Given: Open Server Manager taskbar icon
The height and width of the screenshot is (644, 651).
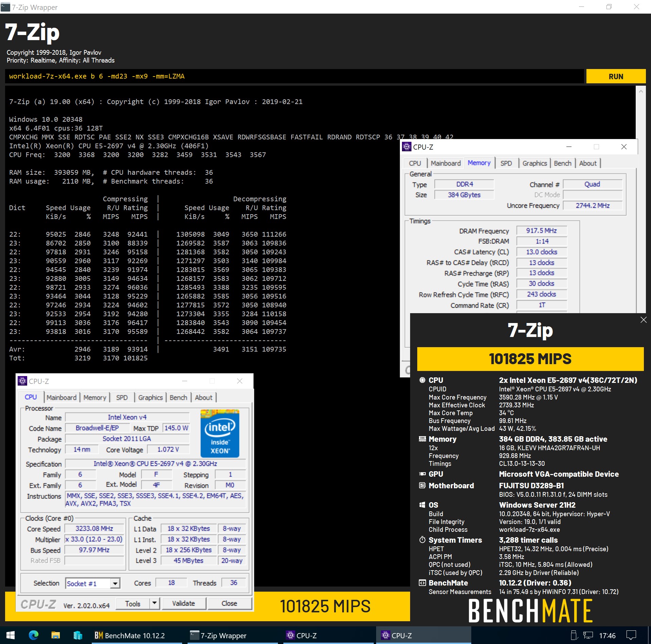Looking at the screenshot, I should coord(78,635).
